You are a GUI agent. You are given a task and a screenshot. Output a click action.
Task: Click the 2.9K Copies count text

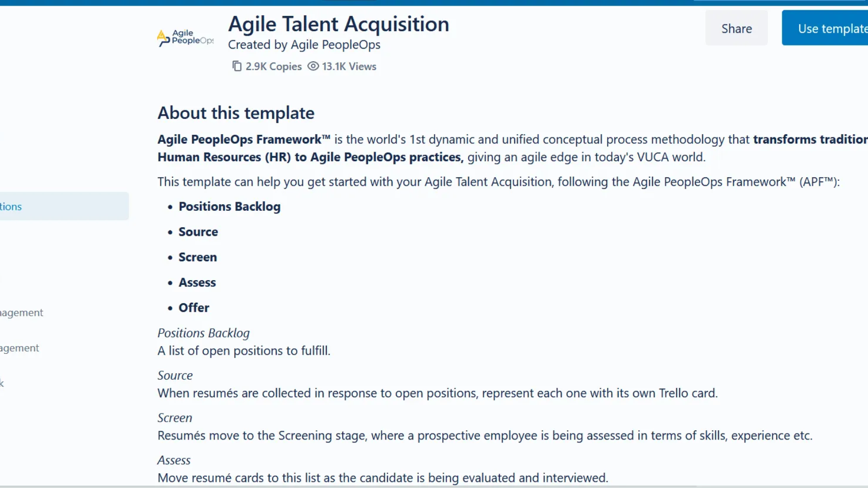point(273,66)
